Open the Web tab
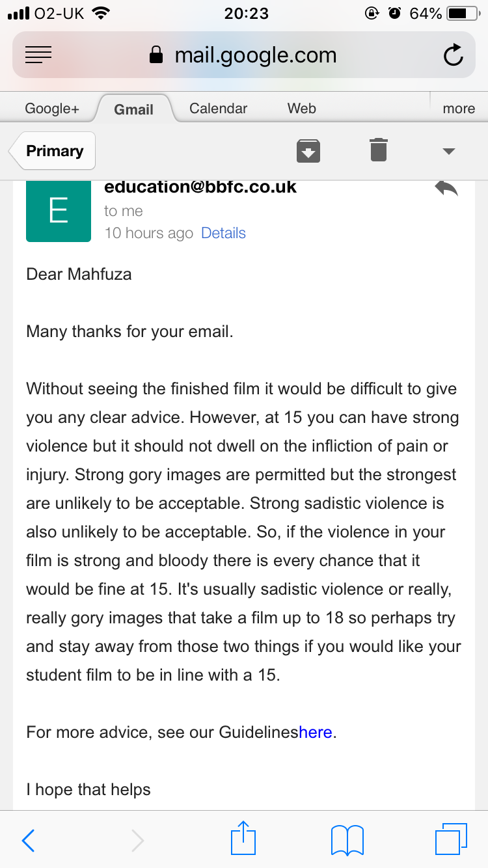The height and width of the screenshot is (868, 488). [302, 109]
